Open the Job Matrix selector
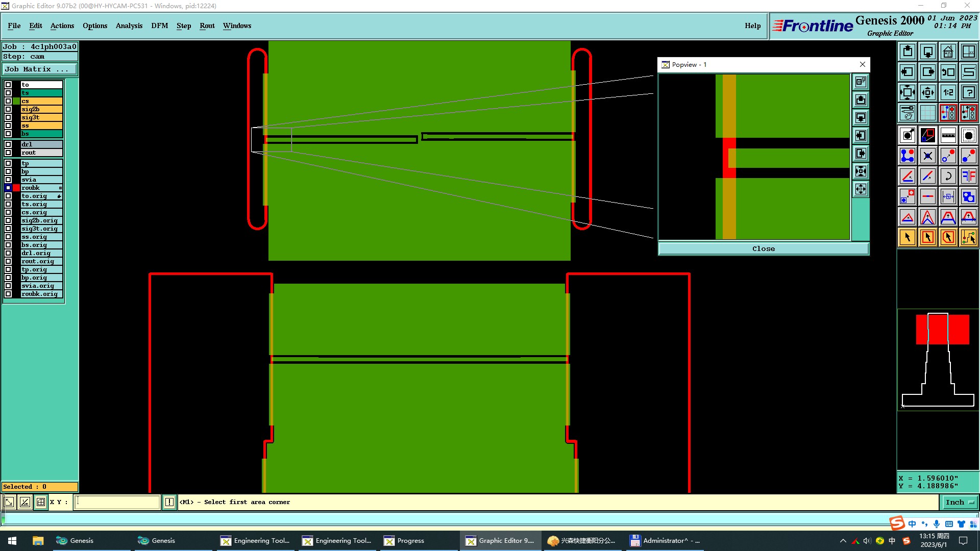Screen dimensions: 980x551 (40, 69)
